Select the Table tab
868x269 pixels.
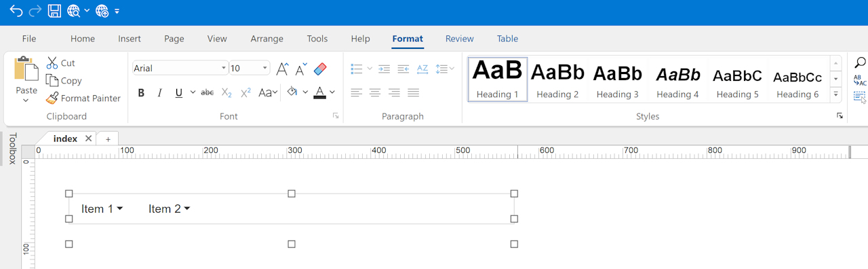pyautogui.click(x=507, y=39)
